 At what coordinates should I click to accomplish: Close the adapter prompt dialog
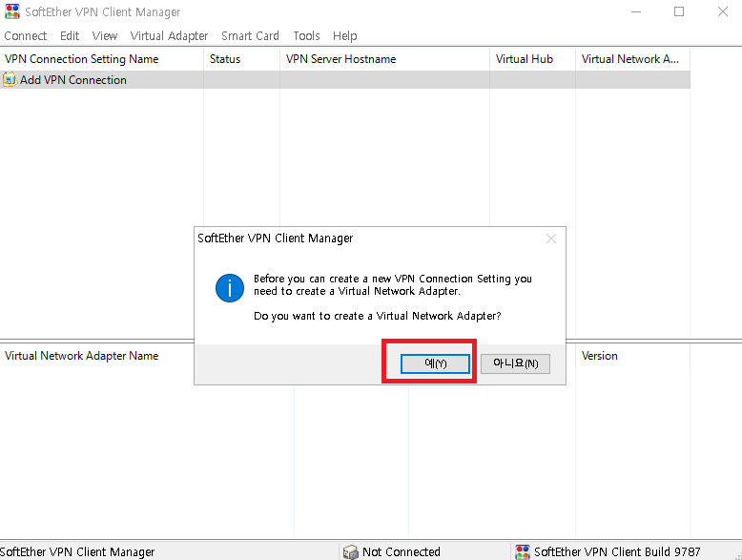coord(551,239)
